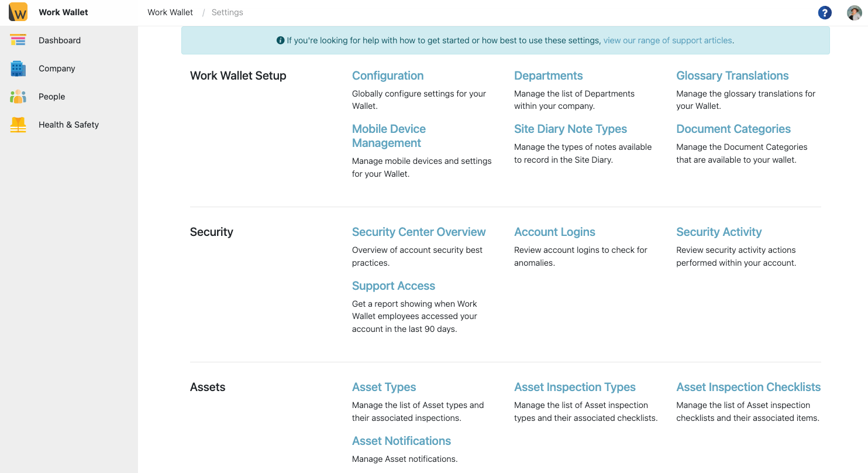
Task: Go to Departments settings
Action: pyautogui.click(x=548, y=76)
